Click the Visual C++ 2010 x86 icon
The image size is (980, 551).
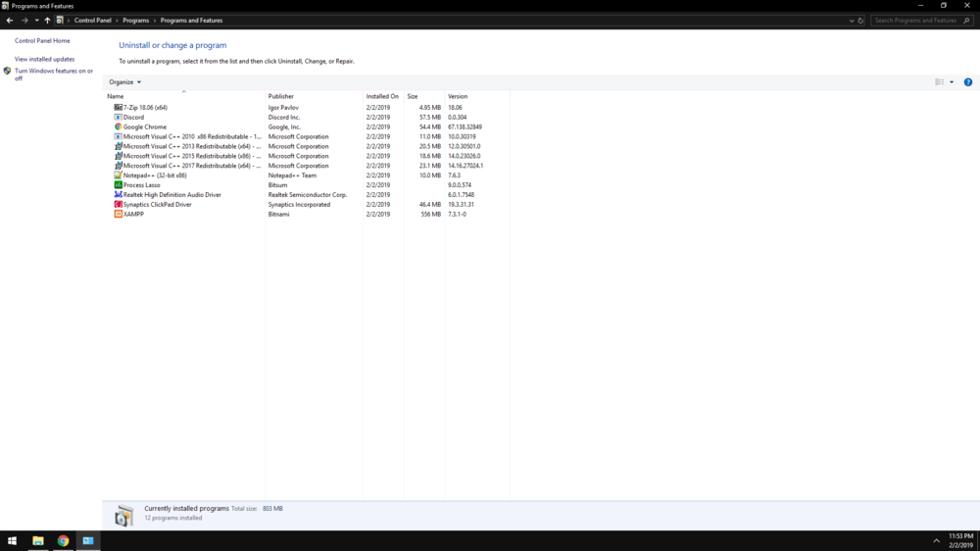tap(119, 136)
